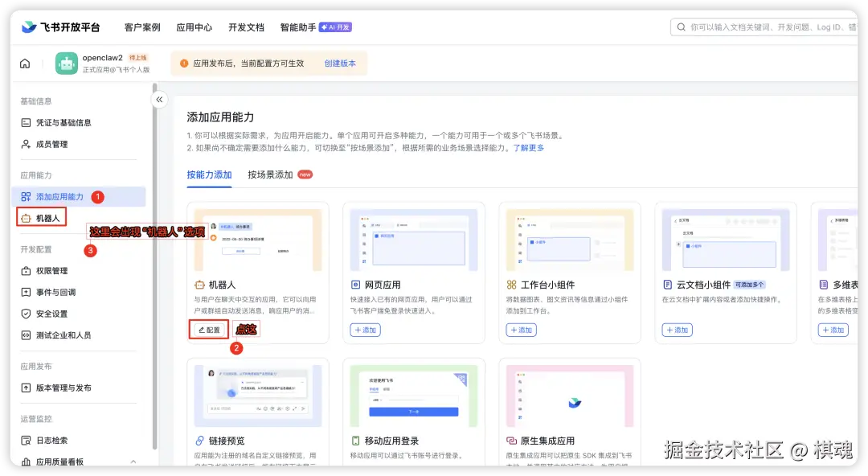The height and width of the screenshot is (476, 868).
Task: Click the AI 开发 badge
Action: 335,27
